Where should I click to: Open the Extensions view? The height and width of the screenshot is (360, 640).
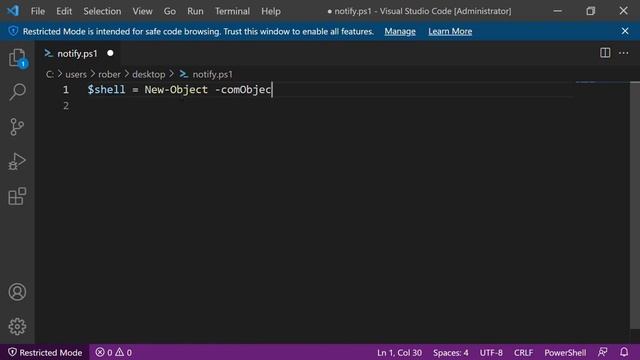(x=17, y=196)
